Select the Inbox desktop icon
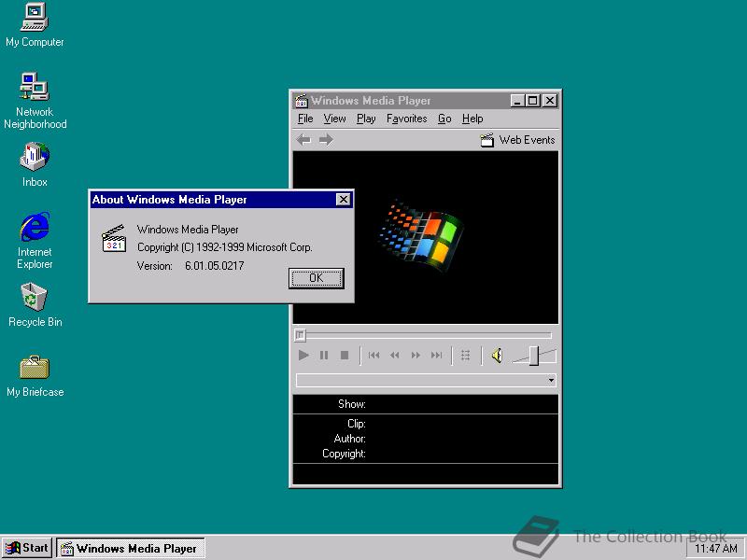Viewport: 747px width, 560px height. coord(35,165)
